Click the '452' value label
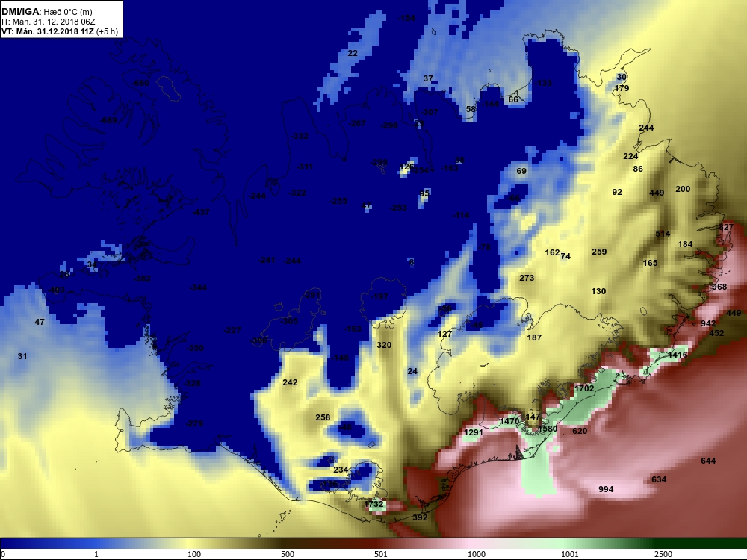Image resolution: width=747 pixels, height=560 pixels. [716, 333]
